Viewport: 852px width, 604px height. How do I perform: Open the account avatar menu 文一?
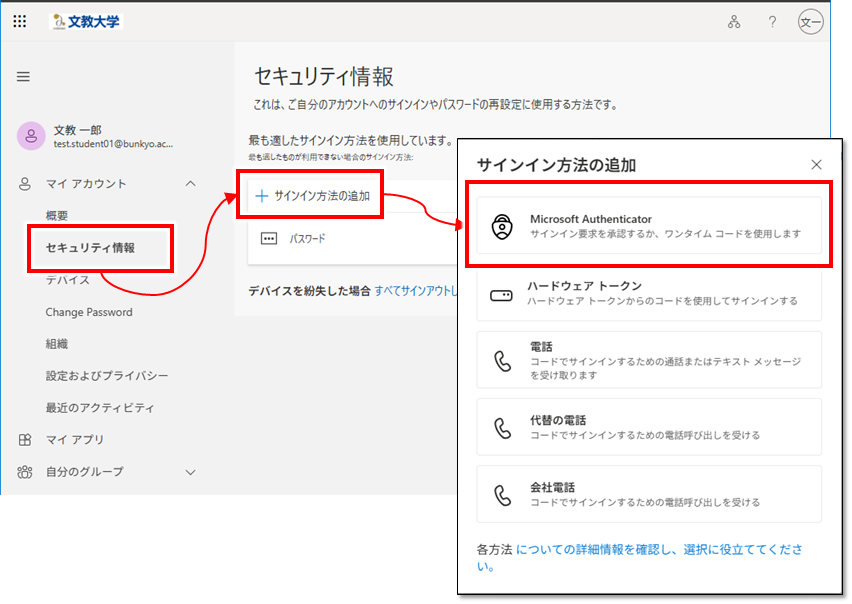pos(810,22)
